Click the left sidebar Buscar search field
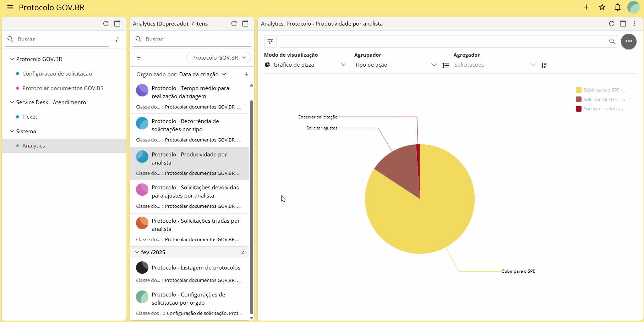Screen dimensions: 644x322 coord(62,39)
